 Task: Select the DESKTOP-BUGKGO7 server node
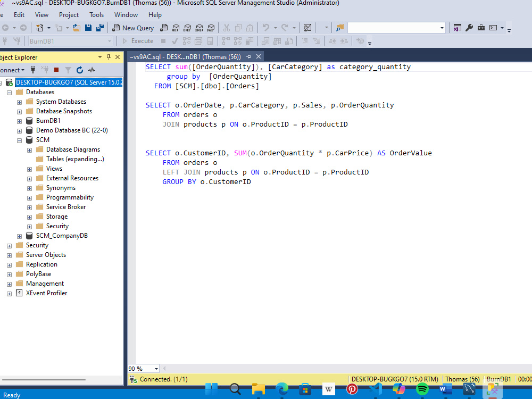point(69,82)
